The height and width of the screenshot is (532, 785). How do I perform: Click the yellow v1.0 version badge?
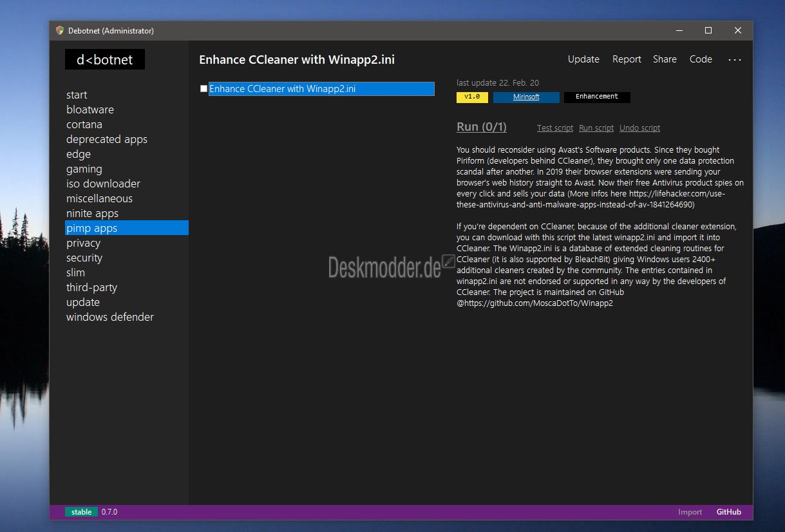tap(472, 97)
